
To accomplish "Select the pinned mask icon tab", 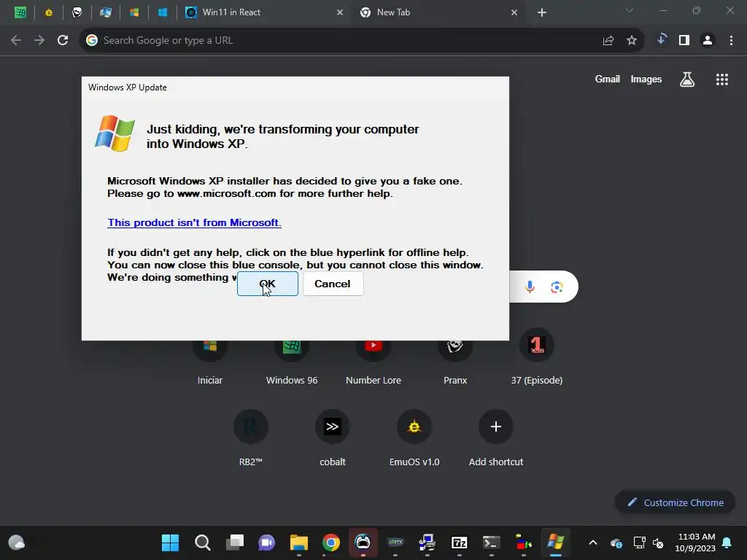I will tap(77, 12).
